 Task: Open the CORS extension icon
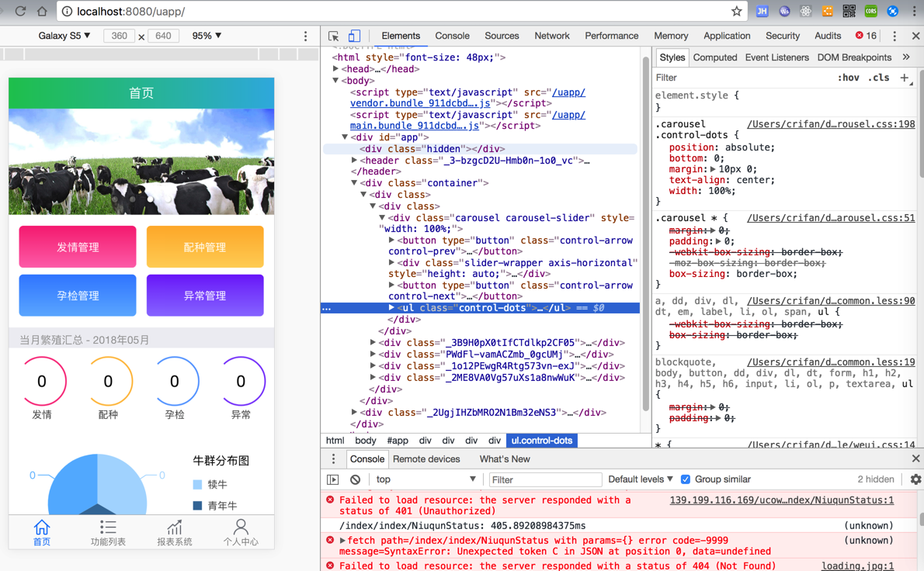[x=871, y=11]
